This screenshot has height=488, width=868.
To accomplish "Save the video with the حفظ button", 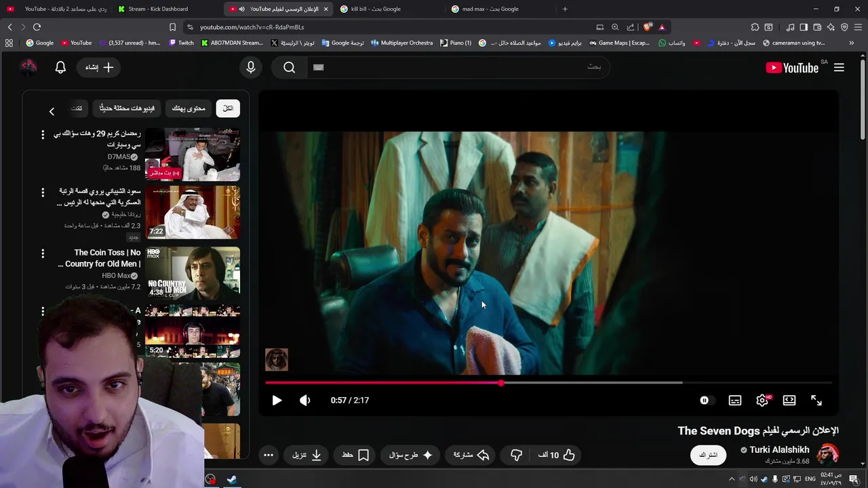I will click(x=355, y=455).
